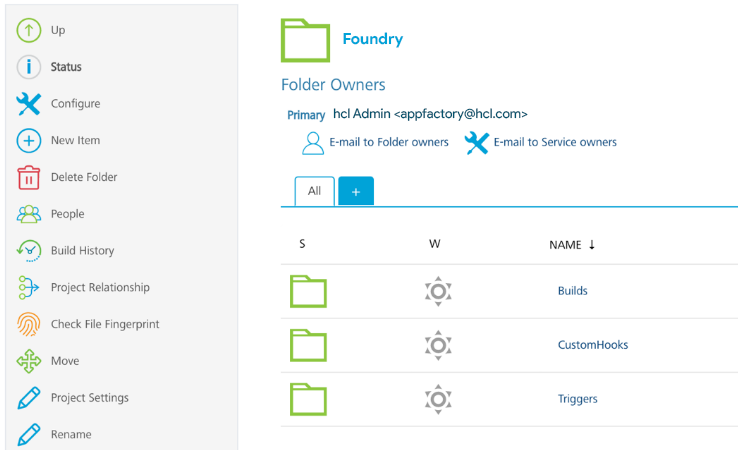The height and width of the screenshot is (450, 738).
Task: Click the Check File Fingerprint icon
Action: coord(29,324)
